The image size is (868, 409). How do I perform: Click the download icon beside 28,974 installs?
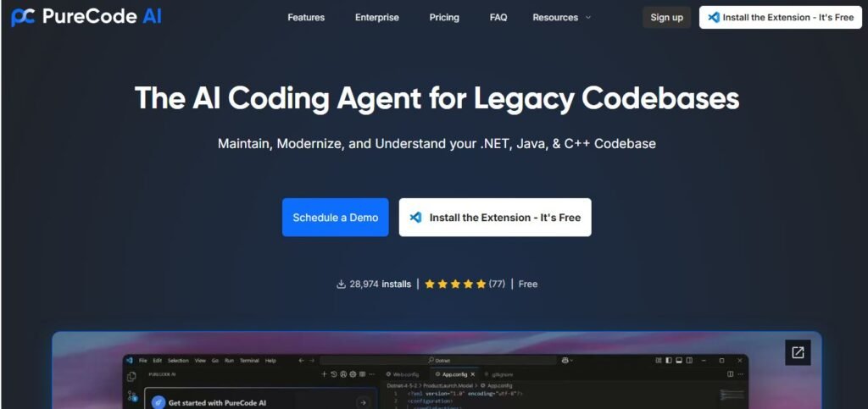341,284
